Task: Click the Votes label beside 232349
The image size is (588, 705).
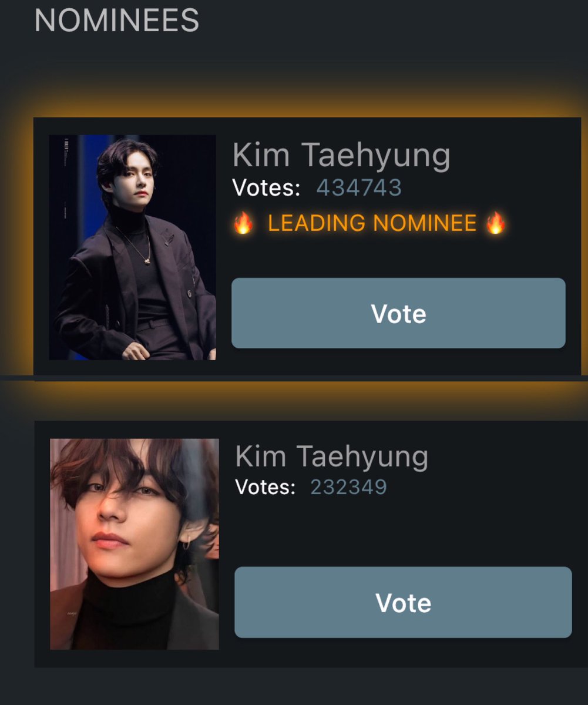Action: pyautogui.click(x=265, y=487)
